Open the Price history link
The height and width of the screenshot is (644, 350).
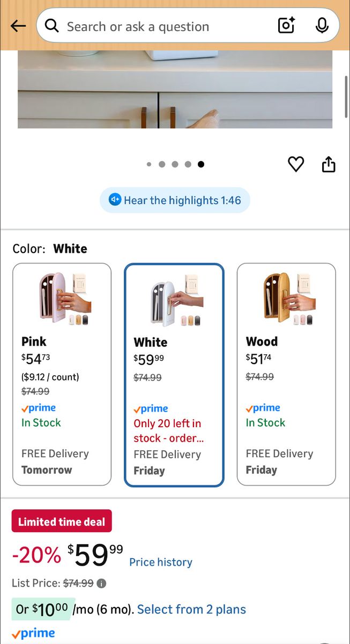coord(161,562)
